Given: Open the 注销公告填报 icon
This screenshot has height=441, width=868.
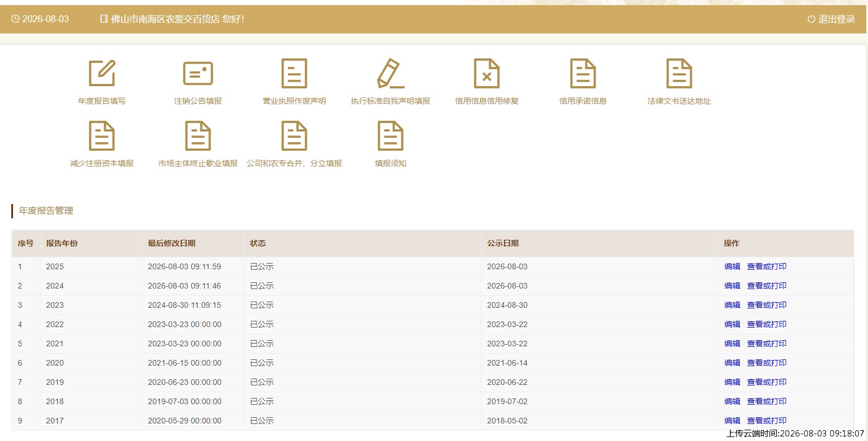Looking at the screenshot, I should (198, 73).
